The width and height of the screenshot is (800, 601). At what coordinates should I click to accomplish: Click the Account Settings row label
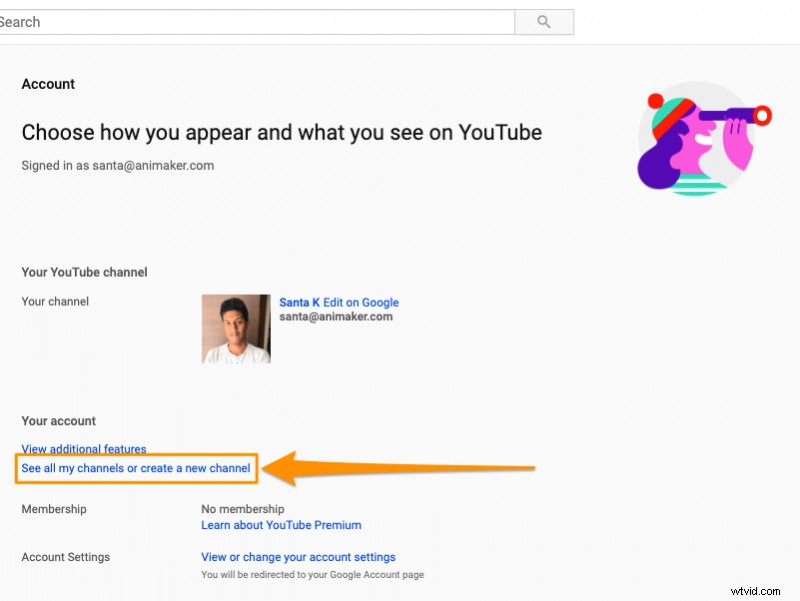[65, 557]
